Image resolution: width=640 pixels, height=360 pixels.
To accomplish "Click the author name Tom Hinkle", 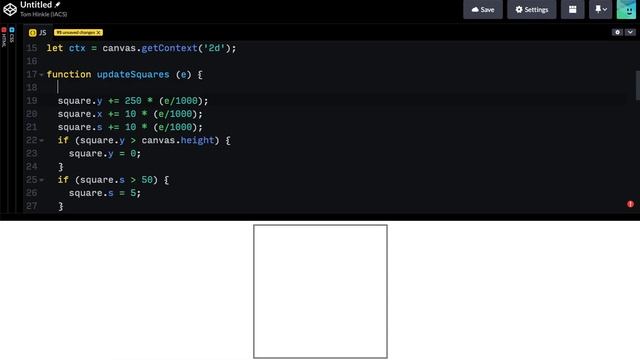I will pyautogui.click(x=44, y=14).
